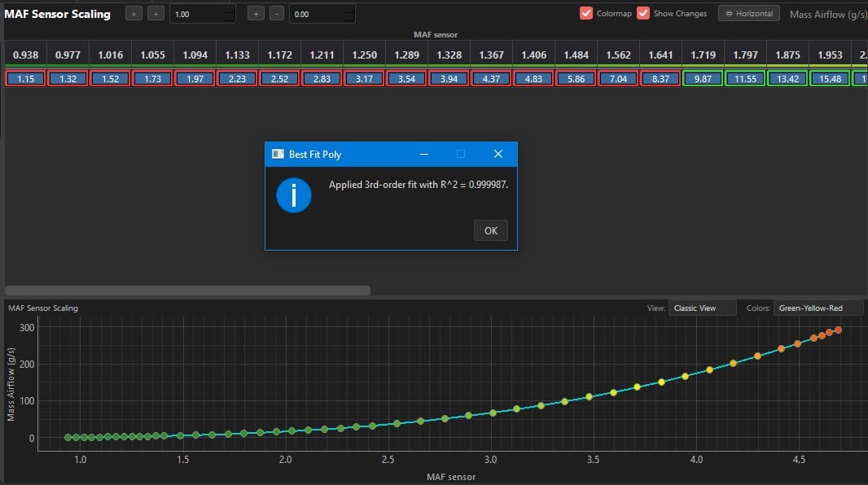Click the 1.953 column header
Image resolution: width=868 pixels, height=485 pixels.
click(x=830, y=55)
